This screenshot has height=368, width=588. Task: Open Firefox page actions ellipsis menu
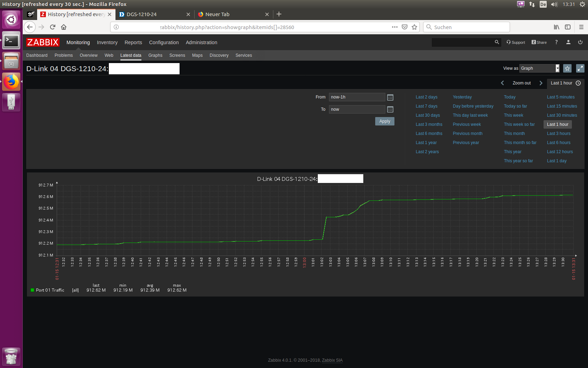(x=395, y=27)
